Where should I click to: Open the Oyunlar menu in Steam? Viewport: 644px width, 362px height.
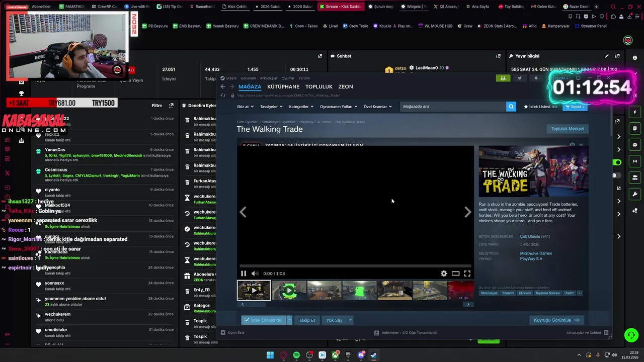click(x=288, y=78)
